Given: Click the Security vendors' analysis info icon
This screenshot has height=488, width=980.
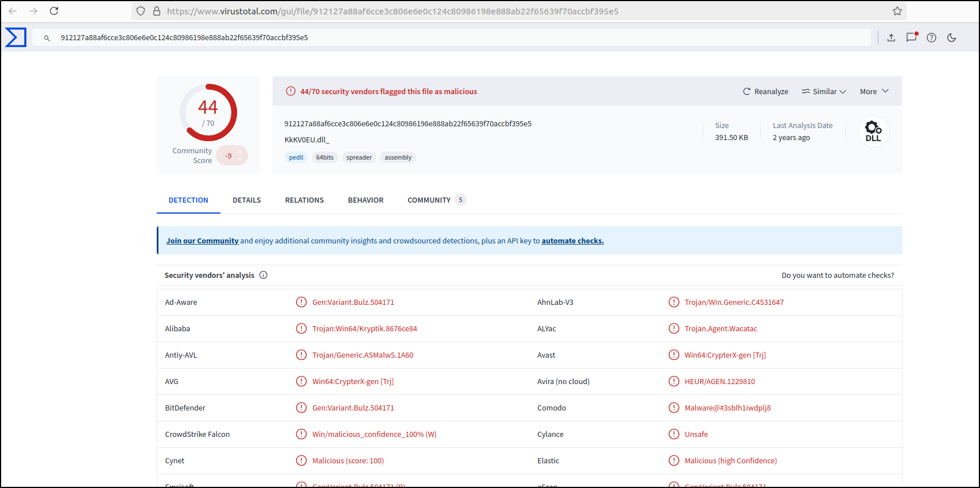Looking at the screenshot, I should (x=264, y=275).
